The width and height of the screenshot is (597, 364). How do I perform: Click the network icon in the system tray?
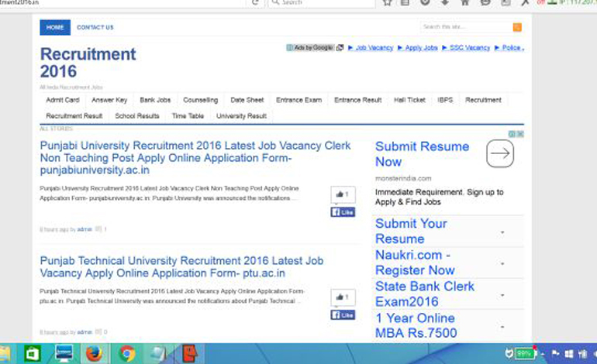582,354
